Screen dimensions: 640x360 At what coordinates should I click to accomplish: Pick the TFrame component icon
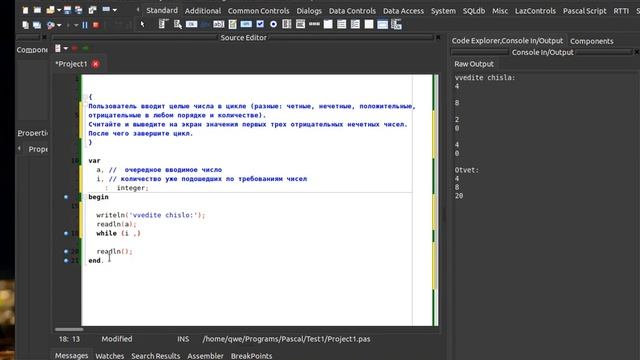382,24
